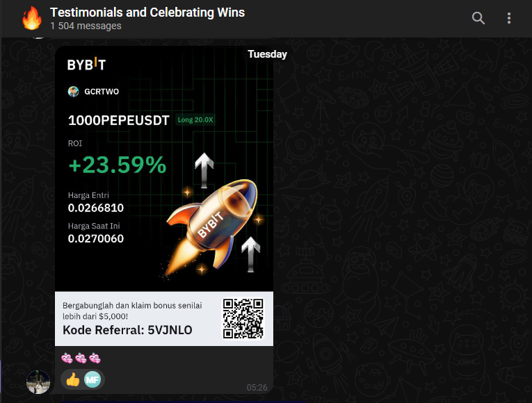The height and width of the screenshot is (403, 532).
Task: Click the 1 504 messages subtitle
Action: pyautogui.click(x=86, y=26)
